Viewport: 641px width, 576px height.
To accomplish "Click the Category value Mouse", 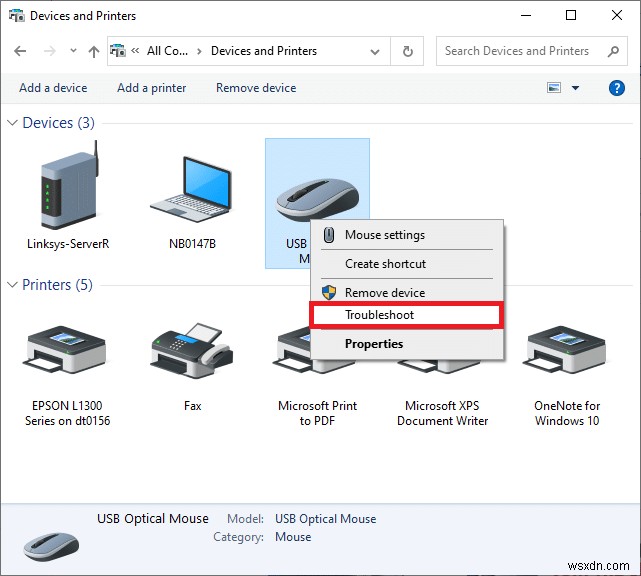I will point(293,537).
